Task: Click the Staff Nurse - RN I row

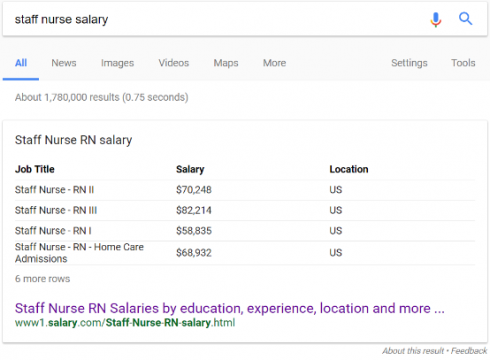Action: tap(245, 231)
